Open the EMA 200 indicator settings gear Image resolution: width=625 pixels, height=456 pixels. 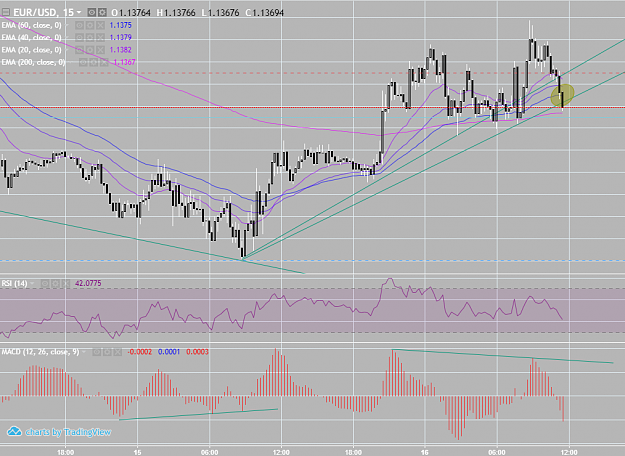(94, 63)
